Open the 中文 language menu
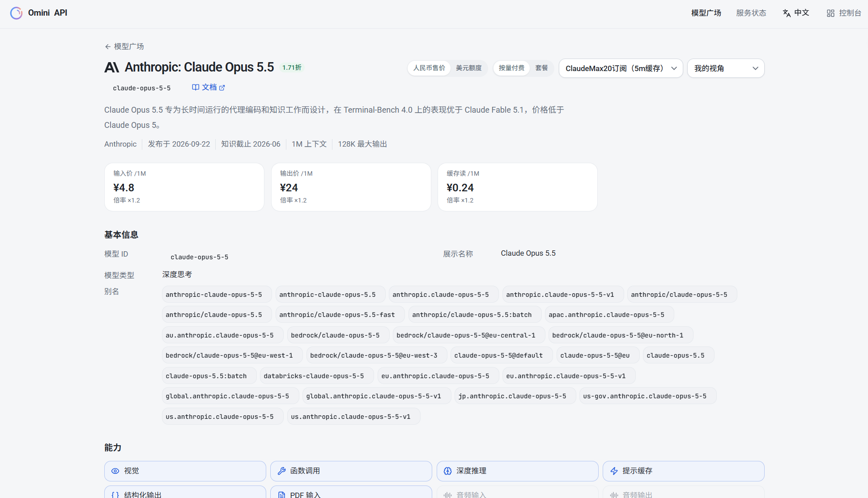 (796, 13)
